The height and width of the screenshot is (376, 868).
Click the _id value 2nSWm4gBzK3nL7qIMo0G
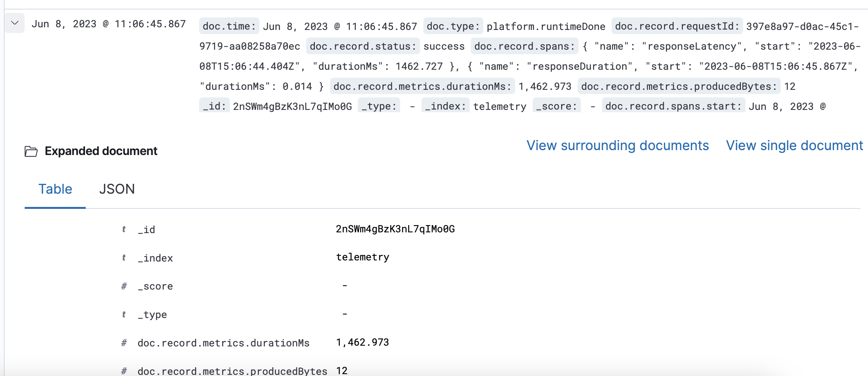(x=395, y=229)
